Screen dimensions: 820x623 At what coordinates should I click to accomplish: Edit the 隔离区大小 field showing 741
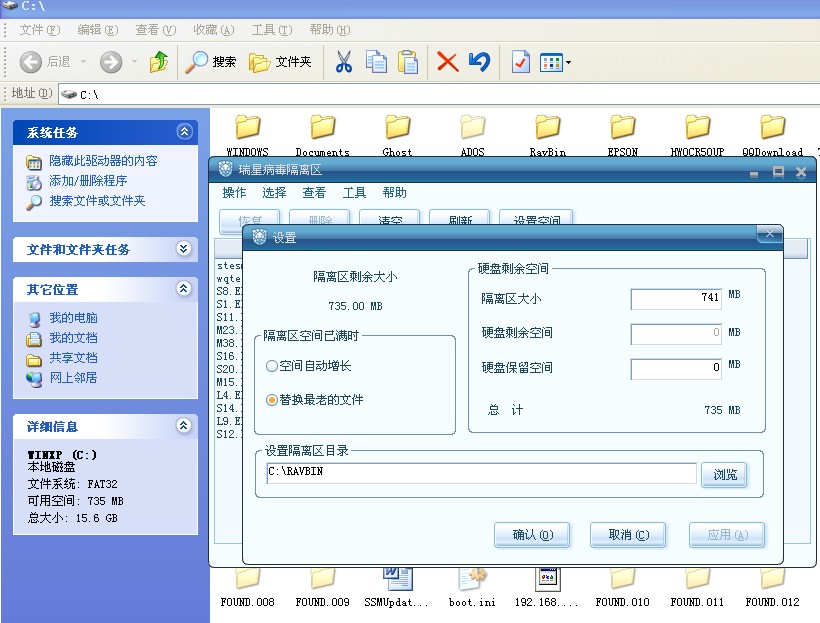676,299
